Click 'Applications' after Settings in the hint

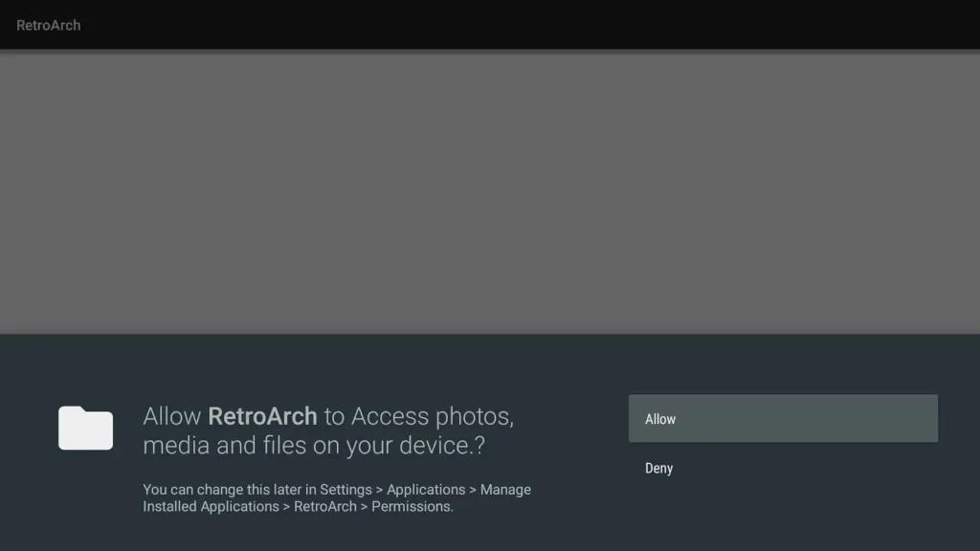426,490
